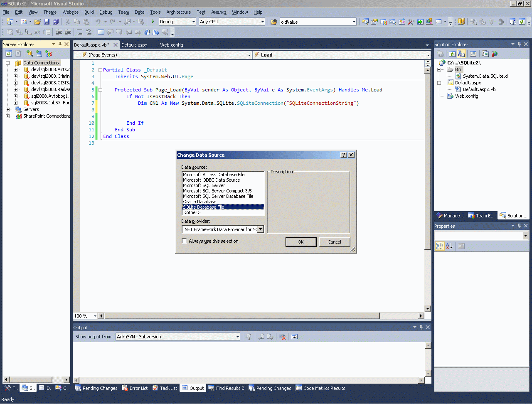Click the Find in Files icon beside oldValue box
Viewport: 532px width, 404px height.
pyautogui.click(x=273, y=22)
